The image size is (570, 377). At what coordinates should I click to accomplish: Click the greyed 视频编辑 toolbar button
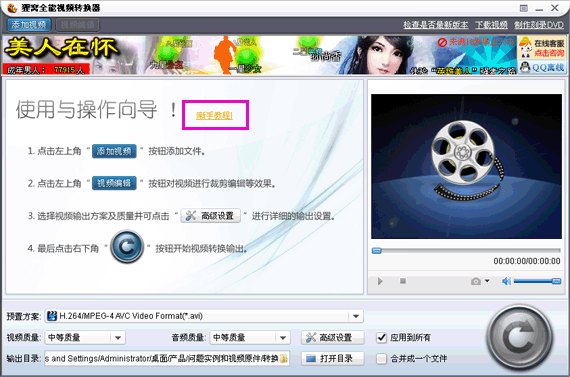tap(77, 25)
